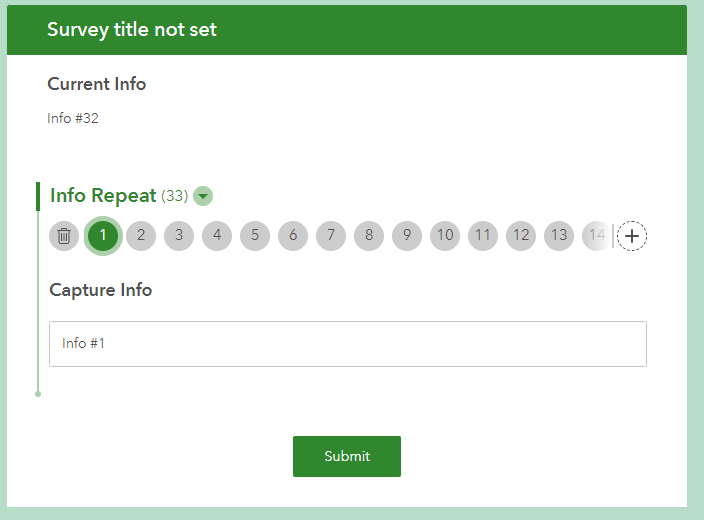Navigate to repeat record 7
Viewport: 704px width, 520px height.
point(331,236)
